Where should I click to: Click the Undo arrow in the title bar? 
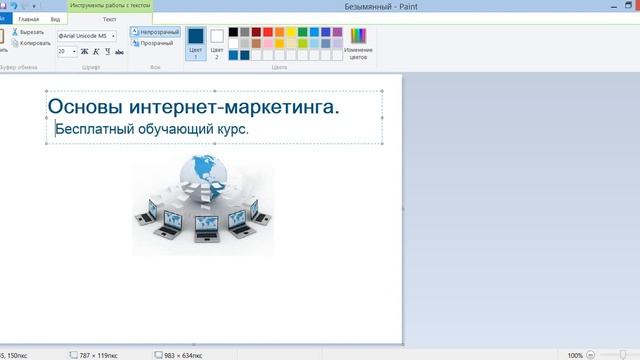pos(14,5)
